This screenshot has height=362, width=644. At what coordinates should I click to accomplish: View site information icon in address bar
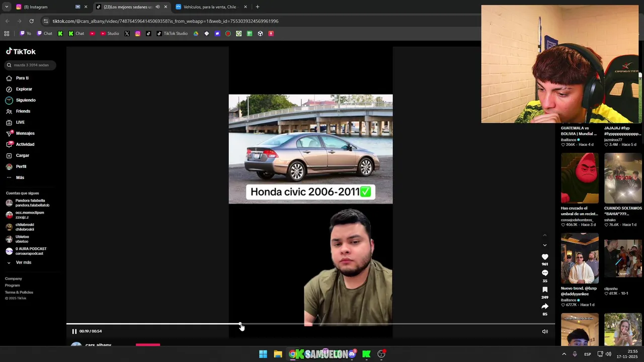(46, 21)
